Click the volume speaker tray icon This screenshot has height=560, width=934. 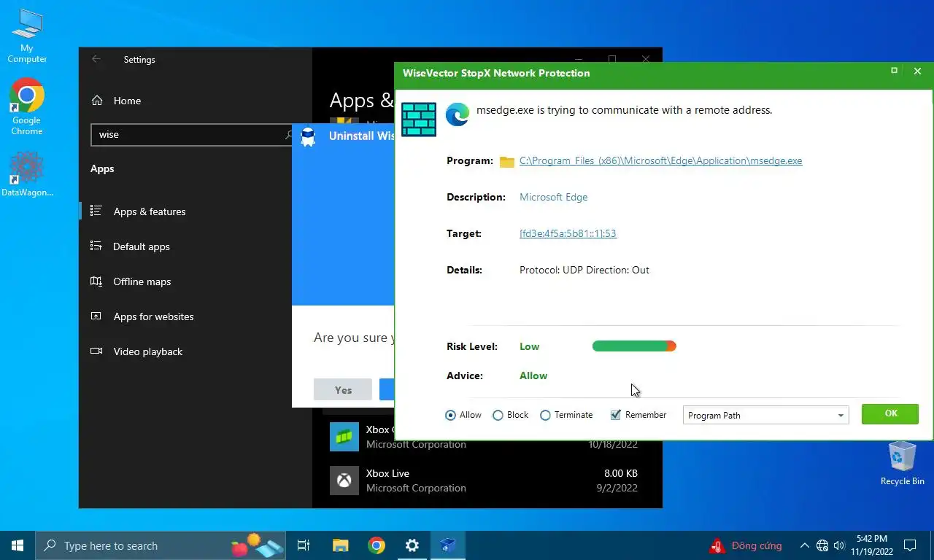coord(838,545)
